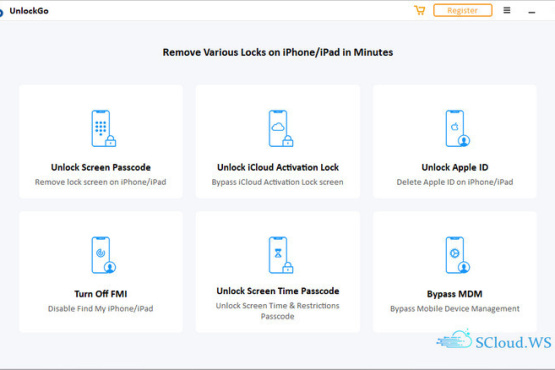The image size is (555, 370).
Task: Click 'Remove Various Locks on iPhone/iPad' heading
Action: tap(278, 52)
